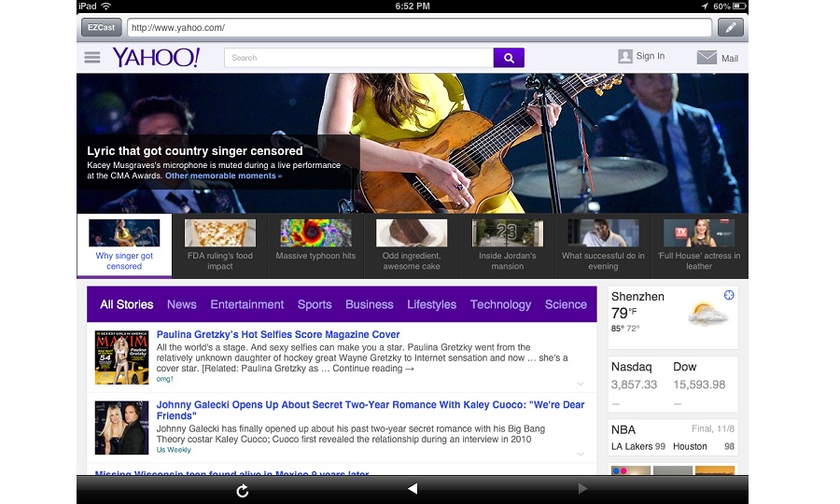Open the 'Us Weekly' source link
Image resolution: width=840 pixels, height=504 pixels.
[174, 450]
